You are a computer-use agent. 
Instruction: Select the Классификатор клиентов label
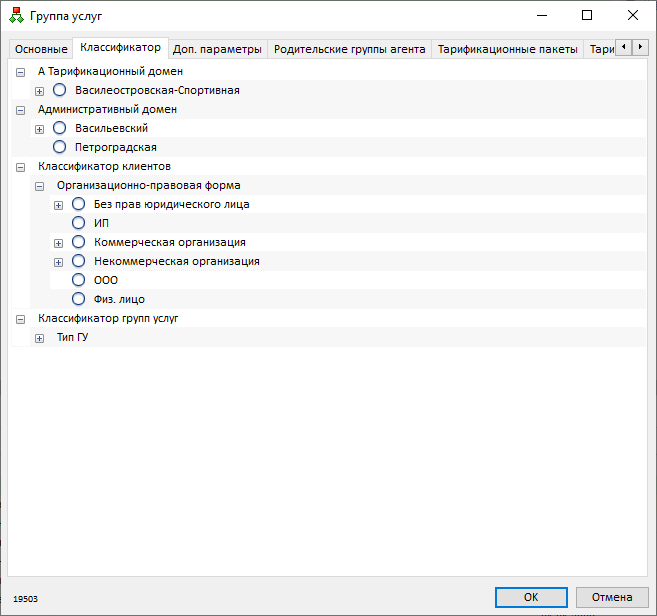pyautogui.click(x=104, y=166)
